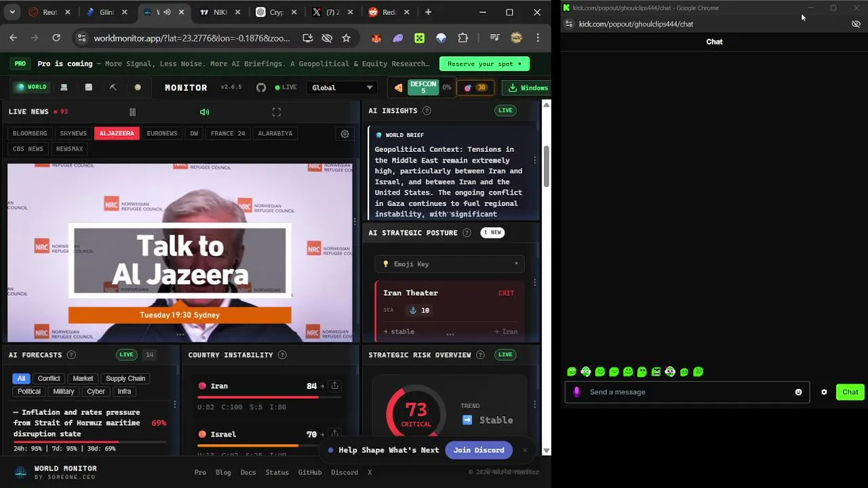The image size is (868, 488).
Task: Select the Supply Chain forecast filter
Action: (x=125, y=379)
